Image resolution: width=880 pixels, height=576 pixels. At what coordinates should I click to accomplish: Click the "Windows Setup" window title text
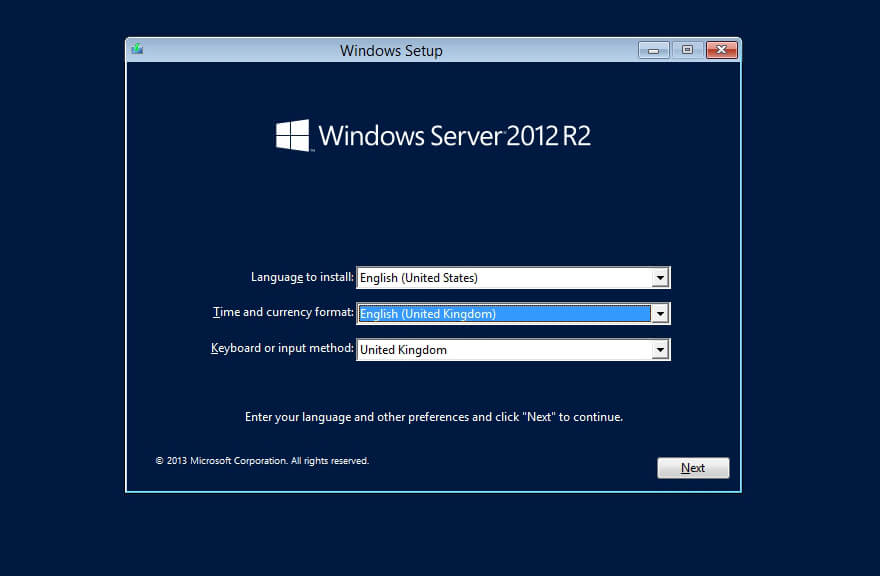point(391,51)
